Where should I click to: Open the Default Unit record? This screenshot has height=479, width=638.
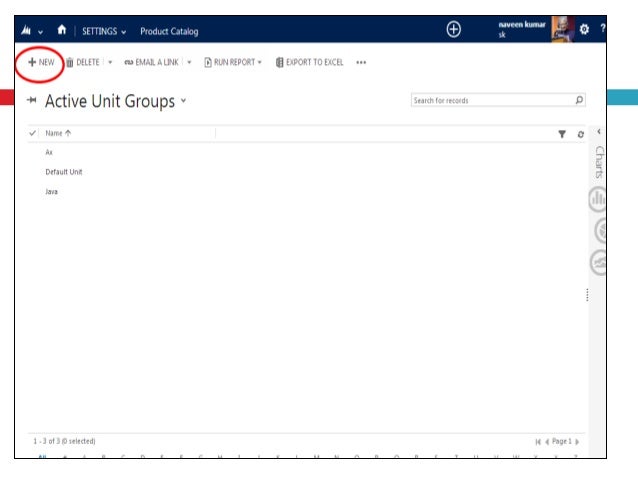click(64, 172)
